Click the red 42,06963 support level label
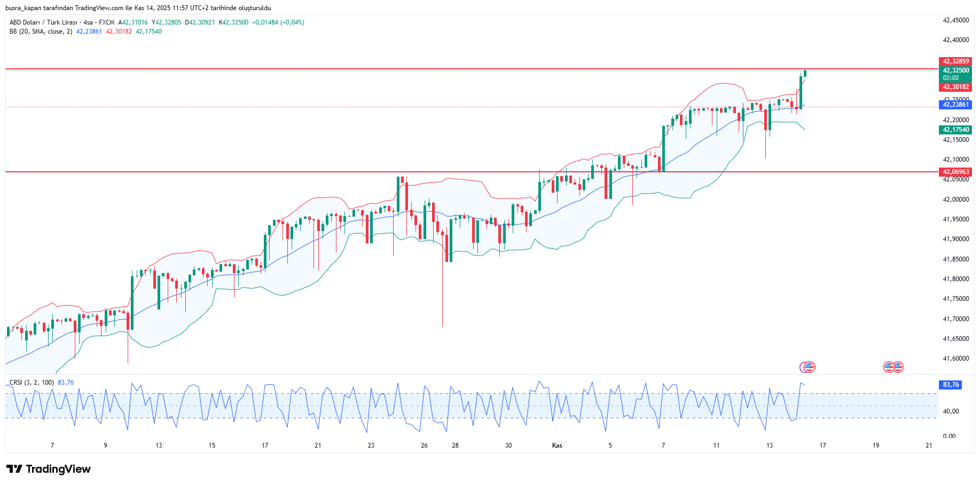This screenshot has height=485, width=980. click(x=955, y=172)
